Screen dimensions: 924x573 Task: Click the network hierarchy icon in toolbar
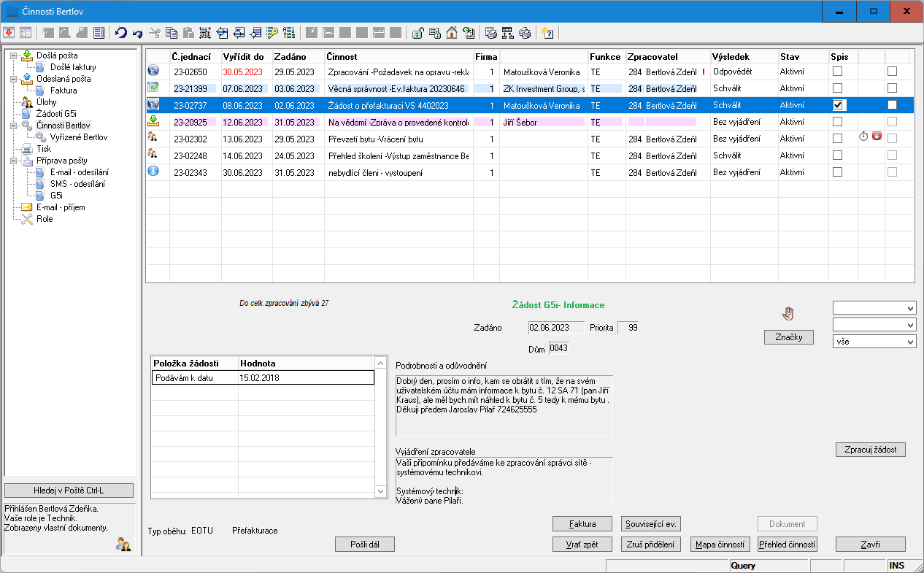click(507, 33)
